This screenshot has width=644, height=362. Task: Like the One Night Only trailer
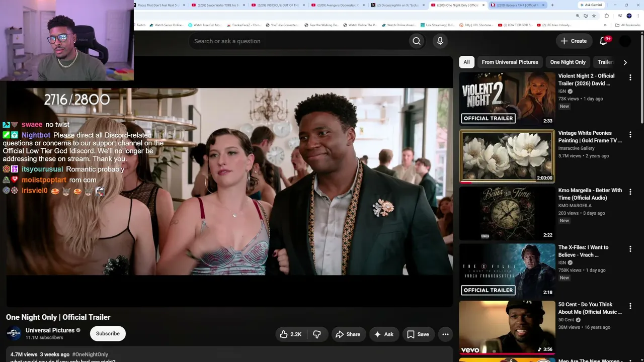[291, 334]
